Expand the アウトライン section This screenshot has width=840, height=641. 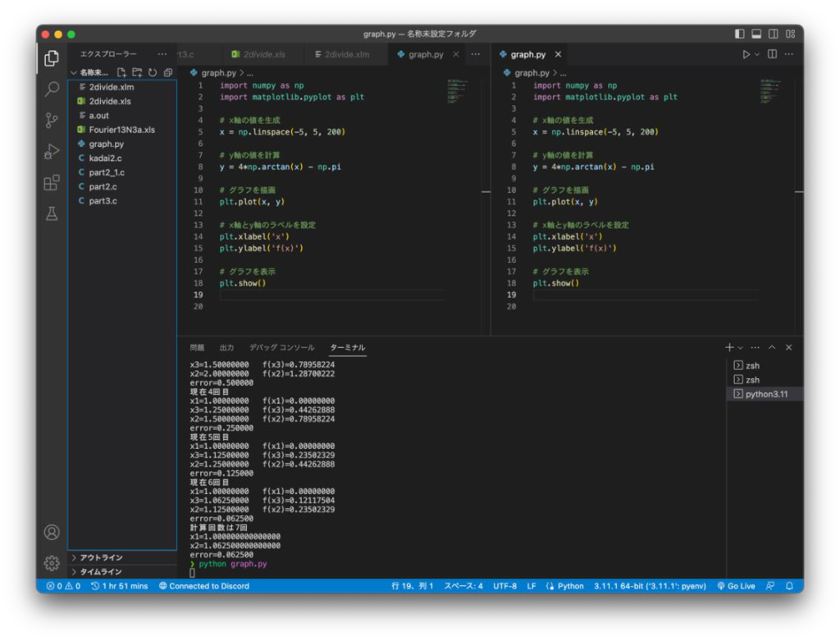click(x=100, y=557)
